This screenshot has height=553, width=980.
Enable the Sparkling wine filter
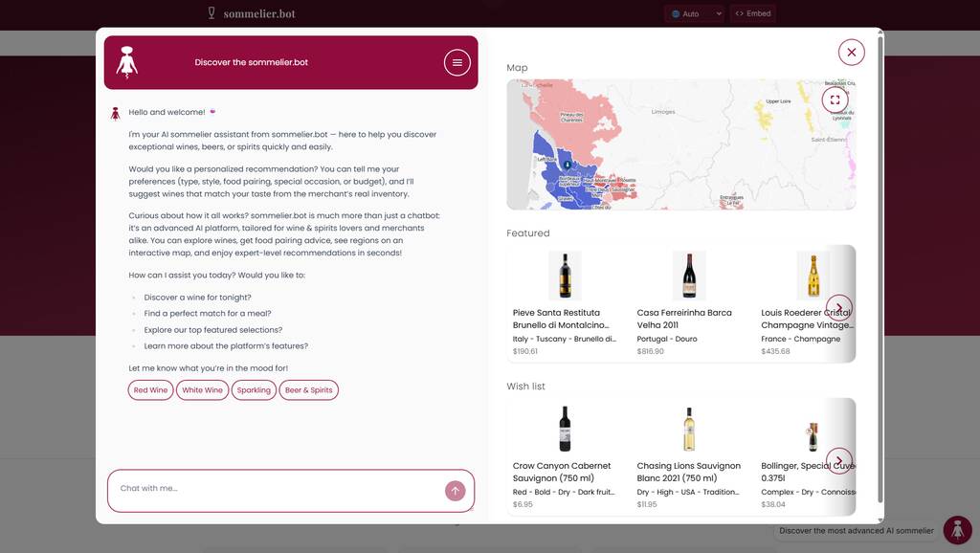253,389
